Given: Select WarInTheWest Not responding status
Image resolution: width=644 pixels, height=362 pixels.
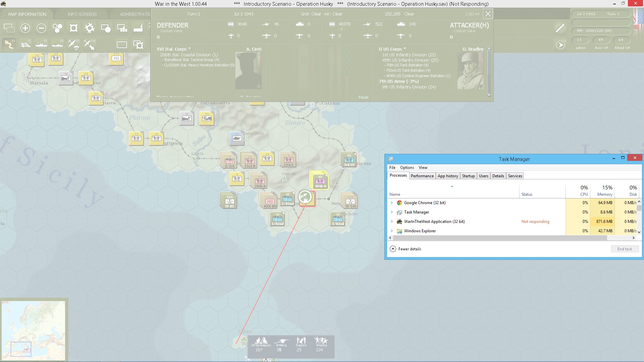Looking at the screenshot, I should pos(535,222).
